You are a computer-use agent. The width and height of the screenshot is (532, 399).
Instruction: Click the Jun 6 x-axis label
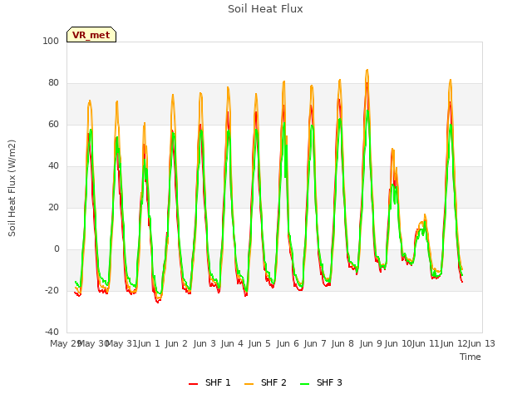pyautogui.click(x=288, y=343)
